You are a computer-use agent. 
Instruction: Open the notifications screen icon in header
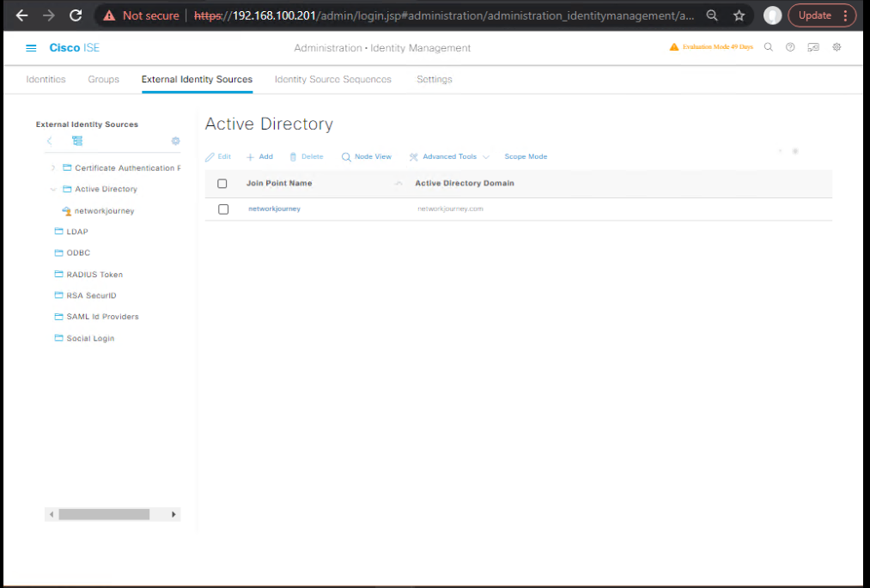pyautogui.click(x=813, y=47)
